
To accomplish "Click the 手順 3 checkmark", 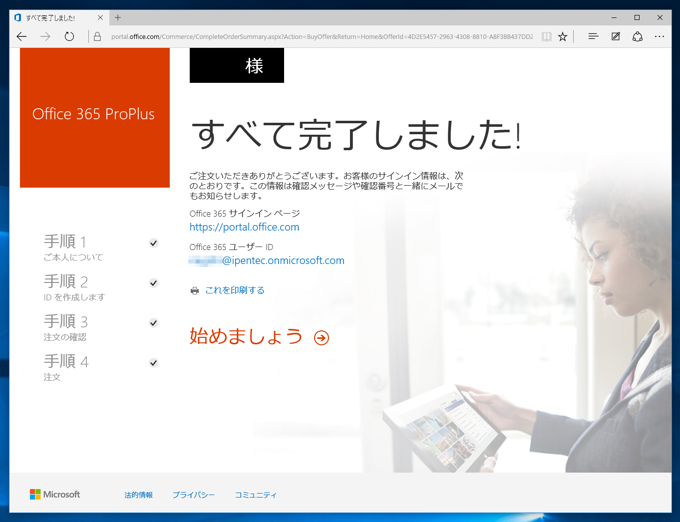I will pyautogui.click(x=154, y=323).
